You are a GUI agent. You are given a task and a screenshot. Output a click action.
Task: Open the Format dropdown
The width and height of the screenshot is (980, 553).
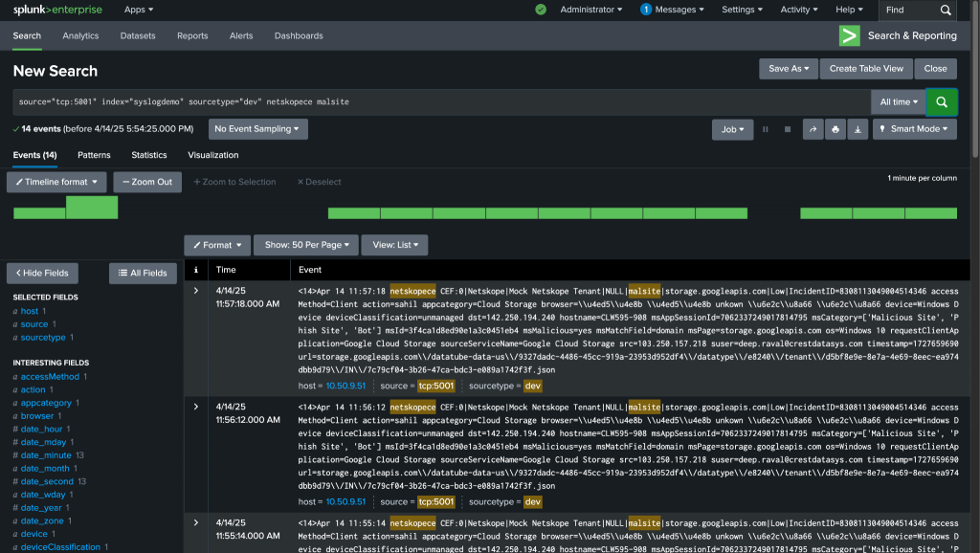point(217,245)
